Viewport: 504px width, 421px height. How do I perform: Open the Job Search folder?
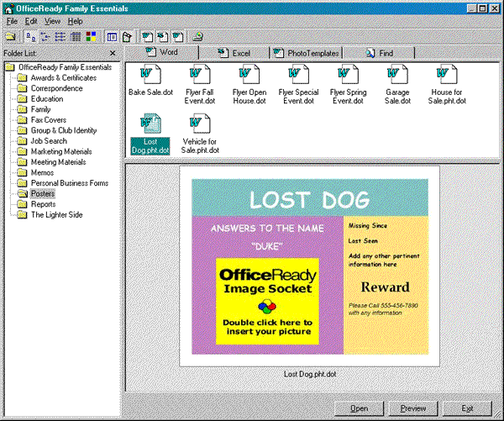[42, 141]
